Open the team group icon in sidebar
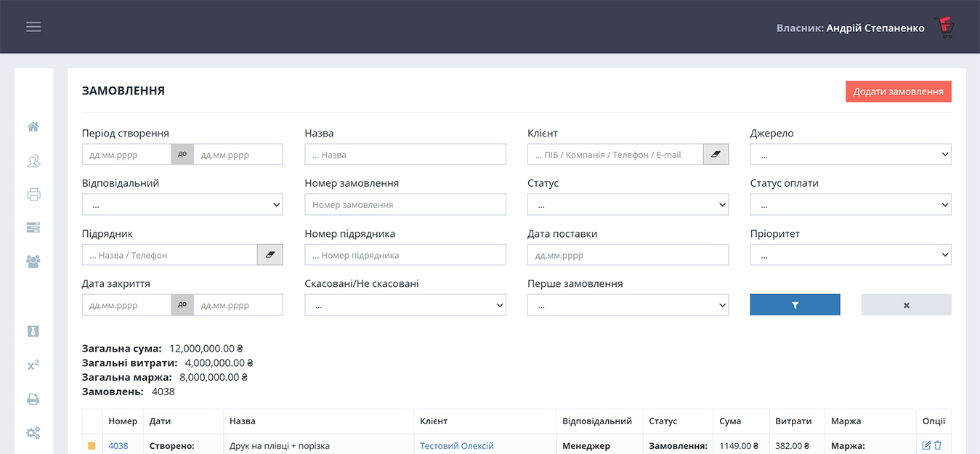 point(33,262)
